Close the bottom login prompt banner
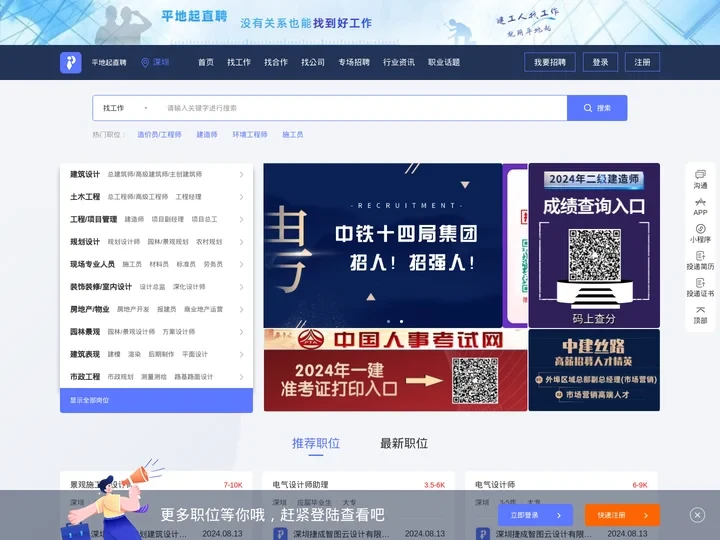The image size is (720, 540). coord(697,515)
